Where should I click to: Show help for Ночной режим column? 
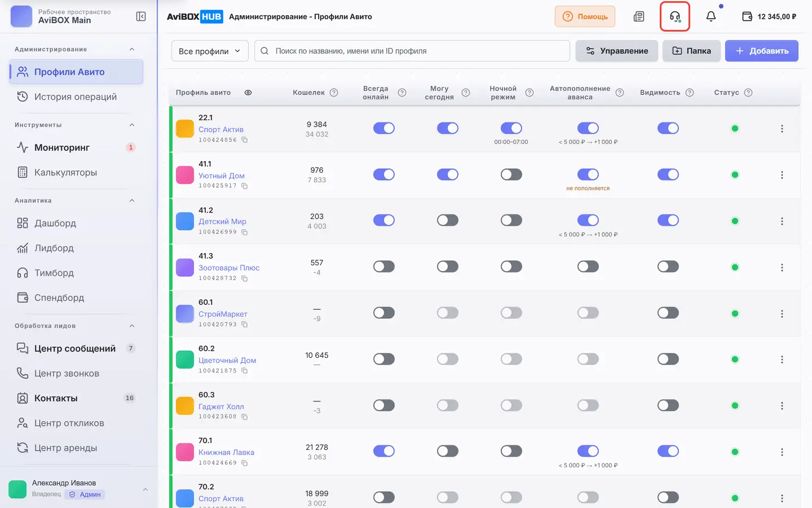click(x=529, y=93)
